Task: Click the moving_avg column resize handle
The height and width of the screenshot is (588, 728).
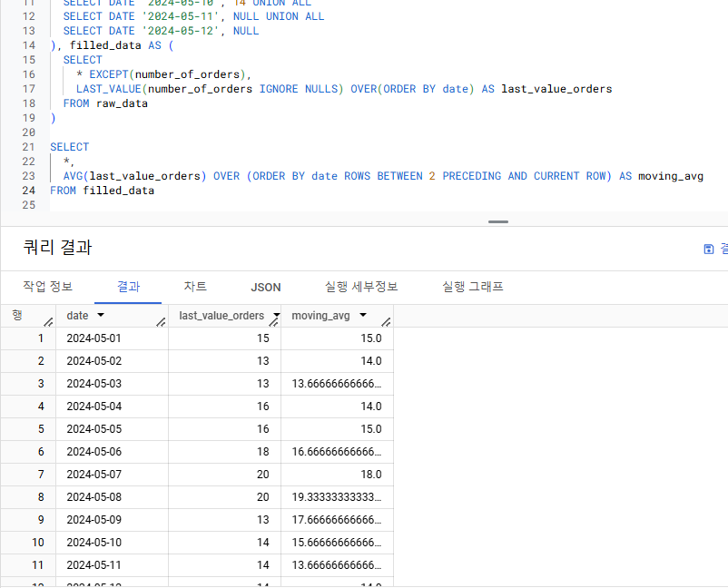Action: point(386,321)
